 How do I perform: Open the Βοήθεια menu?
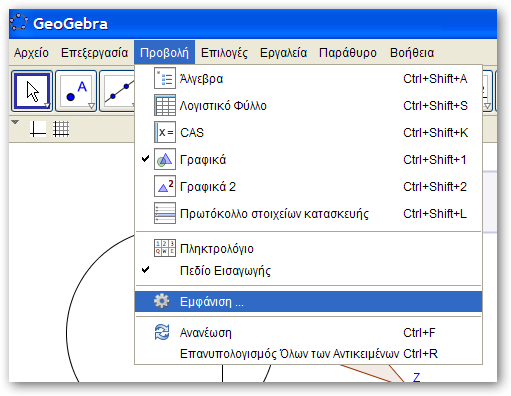tap(412, 53)
